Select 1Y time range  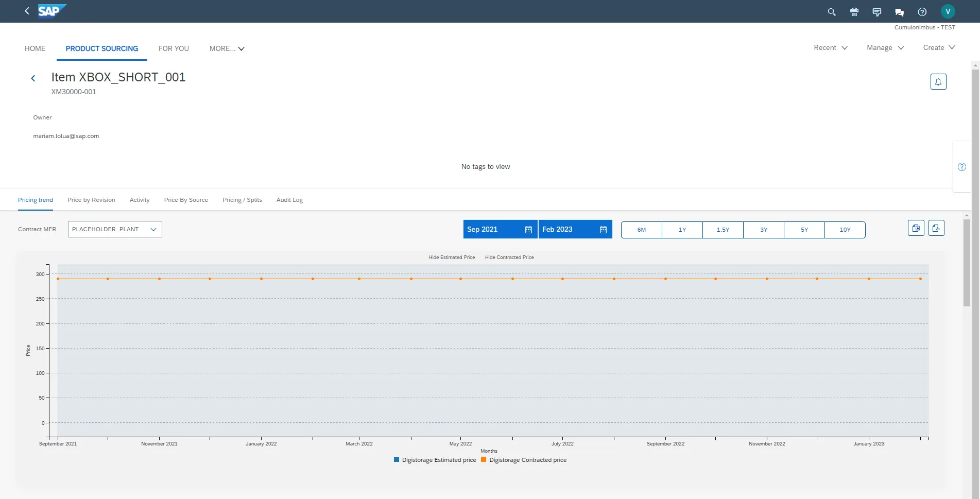(x=682, y=230)
